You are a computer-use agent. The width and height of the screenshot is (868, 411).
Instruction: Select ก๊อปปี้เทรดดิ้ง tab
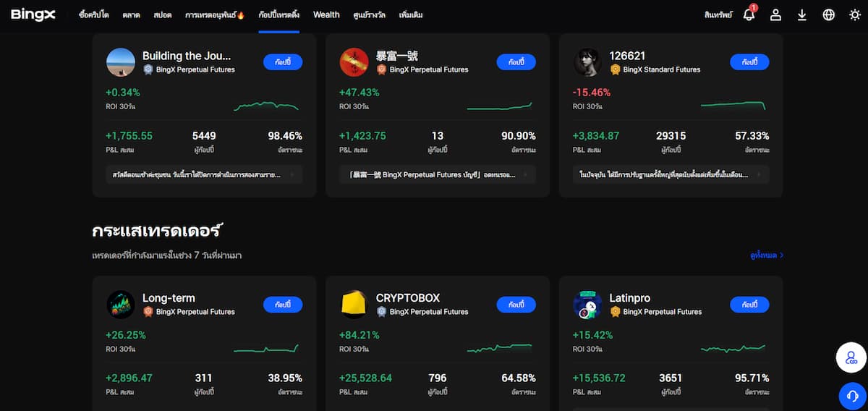(x=278, y=14)
